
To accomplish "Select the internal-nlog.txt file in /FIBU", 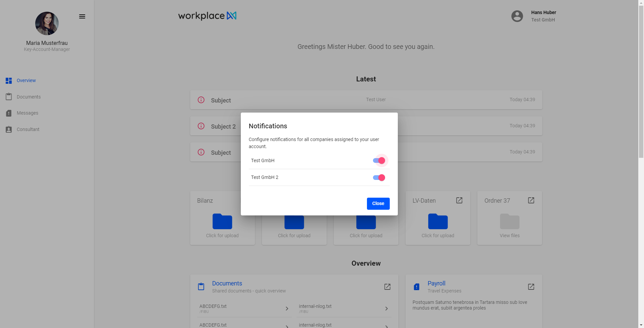I will click(x=344, y=309).
